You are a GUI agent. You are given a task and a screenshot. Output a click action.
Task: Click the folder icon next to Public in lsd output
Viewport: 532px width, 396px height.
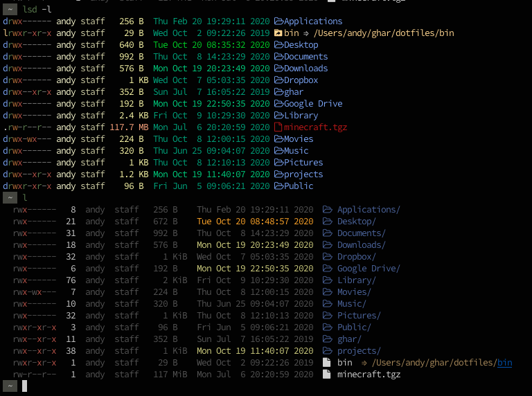[278, 186]
